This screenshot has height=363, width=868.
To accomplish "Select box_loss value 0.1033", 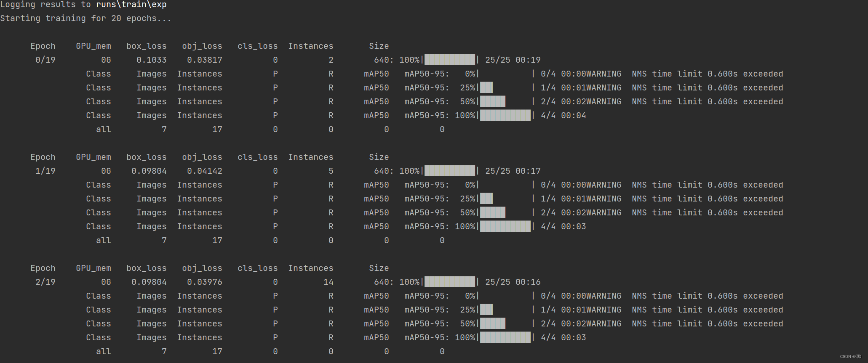I will tap(152, 60).
